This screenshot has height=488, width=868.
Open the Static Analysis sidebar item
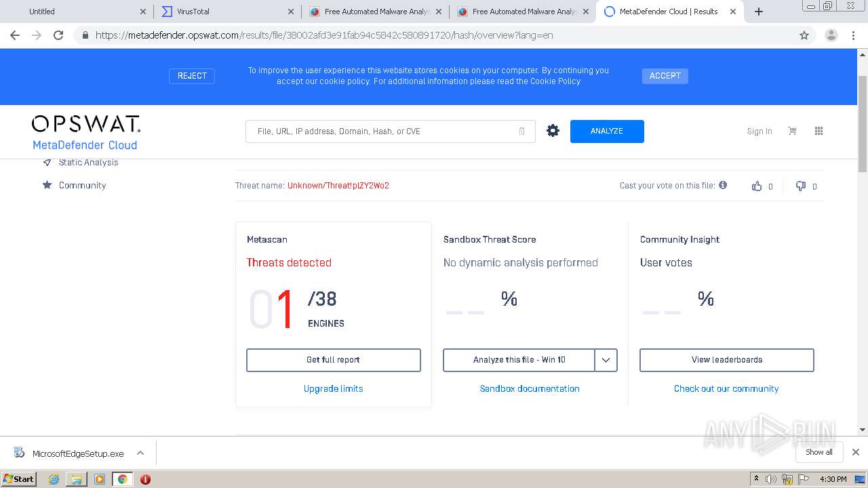pos(88,162)
